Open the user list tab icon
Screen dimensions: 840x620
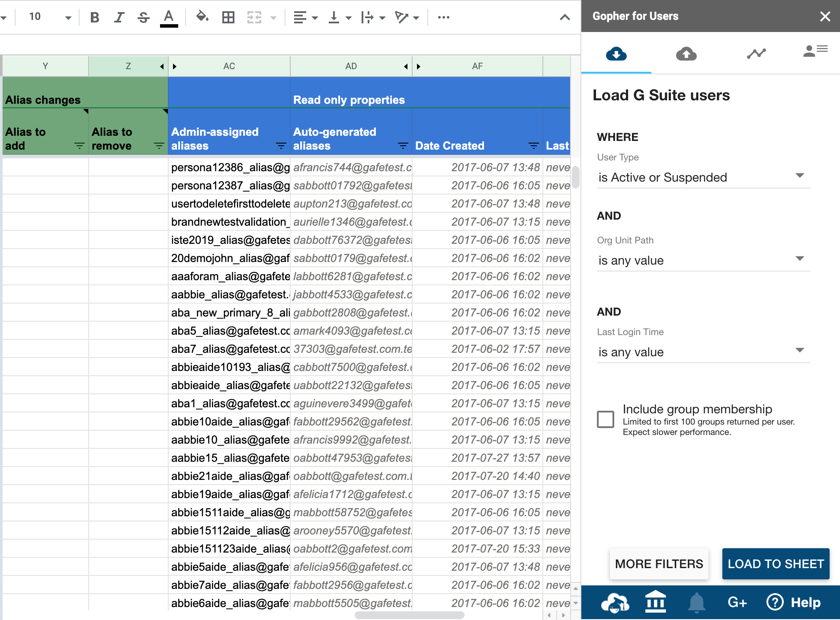point(815,51)
